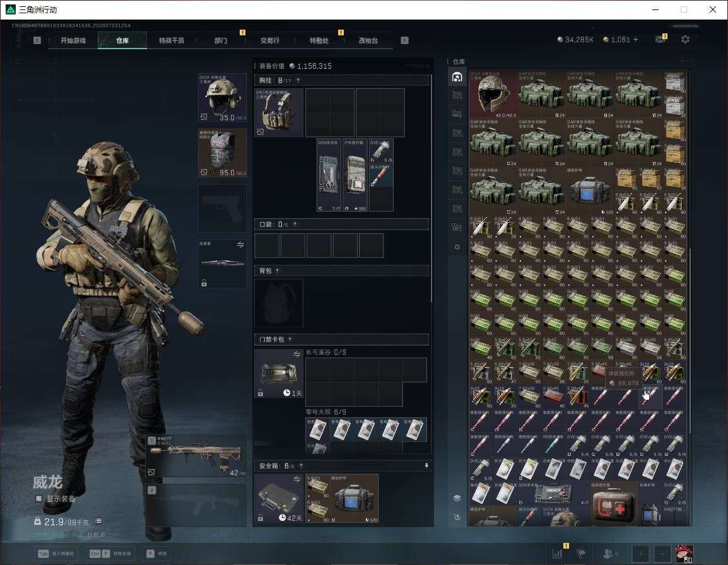Select the armor repair kit in the safe box

pyautogui.click(x=355, y=498)
